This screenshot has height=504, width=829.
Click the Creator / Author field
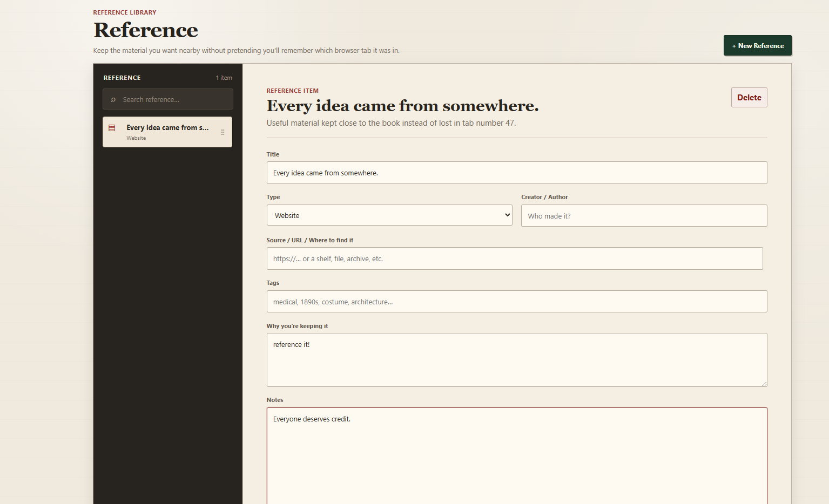[x=644, y=216]
